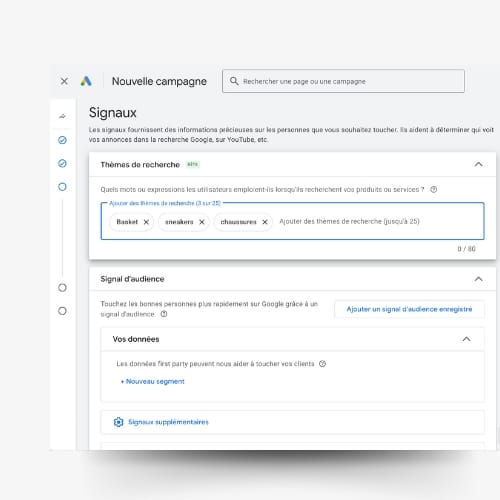This screenshot has width=500, height=500.
Task: Click the 'Signal d'audience' section title
Action: (x=132, y=279)
